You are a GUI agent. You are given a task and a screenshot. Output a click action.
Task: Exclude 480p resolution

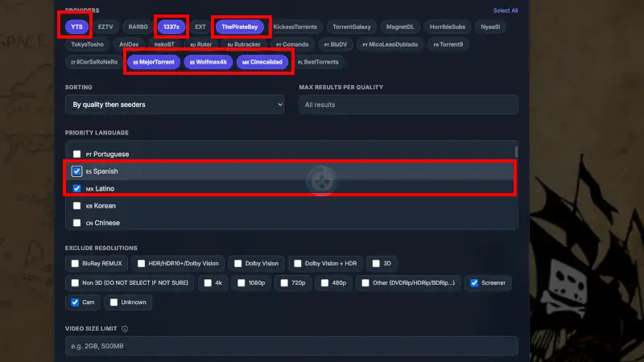(324, 283)
